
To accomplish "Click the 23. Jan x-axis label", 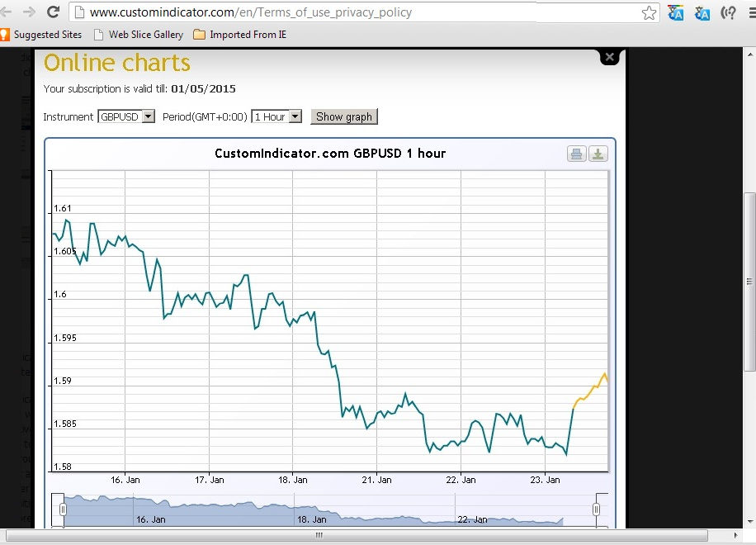I will [545, 480].
